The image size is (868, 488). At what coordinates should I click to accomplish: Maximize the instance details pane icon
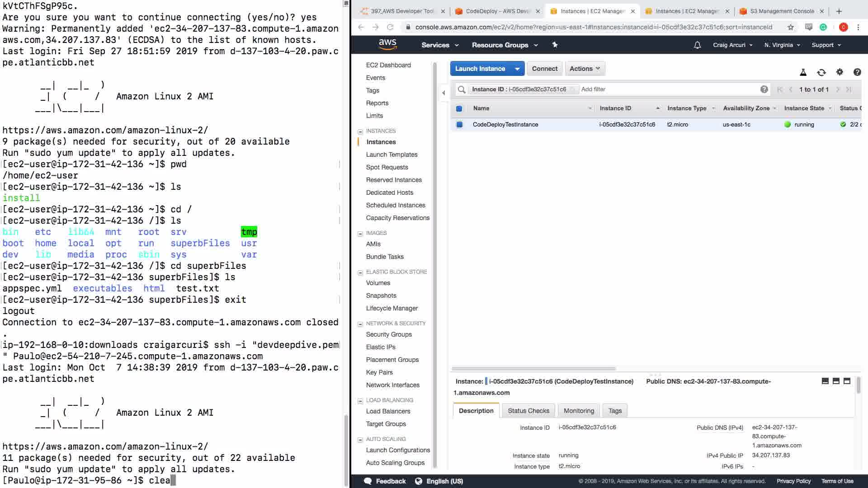point(847,381)
